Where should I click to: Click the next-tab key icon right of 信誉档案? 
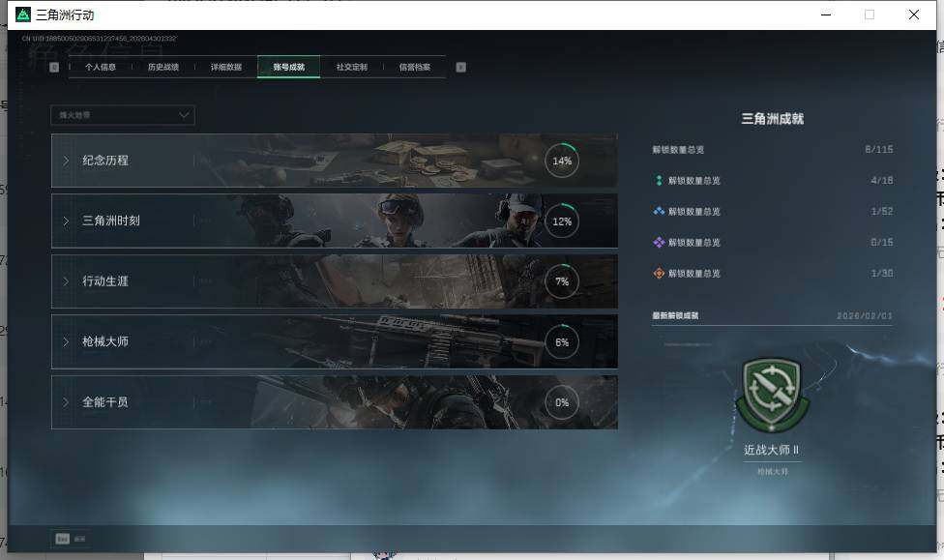pyautogui.click(x=460, y=67)
